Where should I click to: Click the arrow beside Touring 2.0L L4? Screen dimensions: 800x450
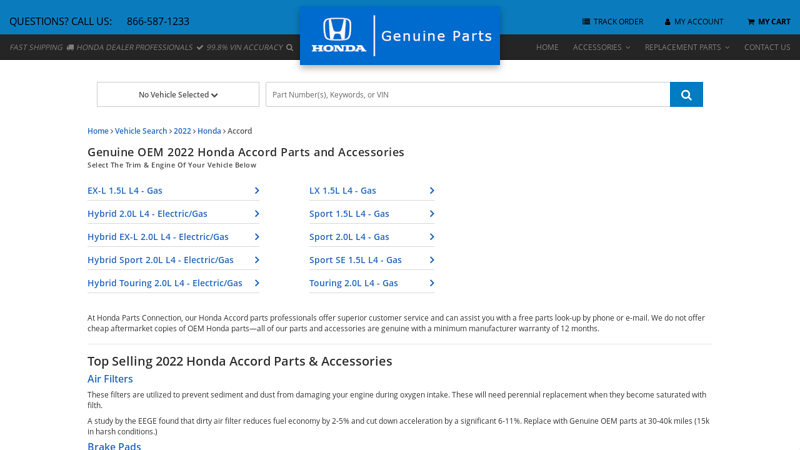[432, 283]
